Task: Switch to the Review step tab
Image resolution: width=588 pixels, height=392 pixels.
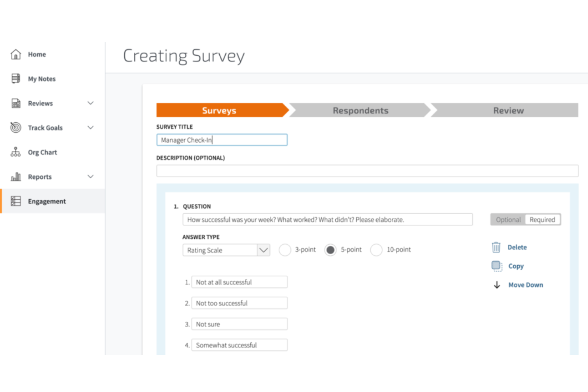Action: click(508, 110)
